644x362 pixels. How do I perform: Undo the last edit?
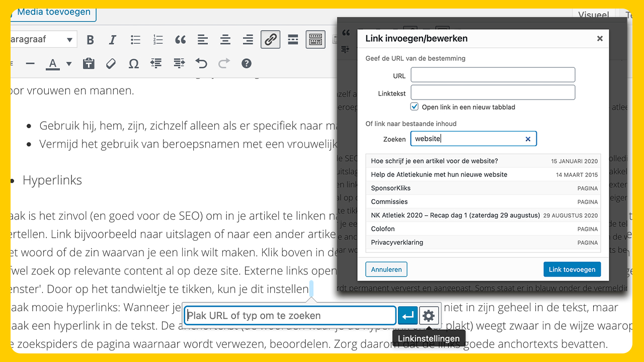point(201,63)
